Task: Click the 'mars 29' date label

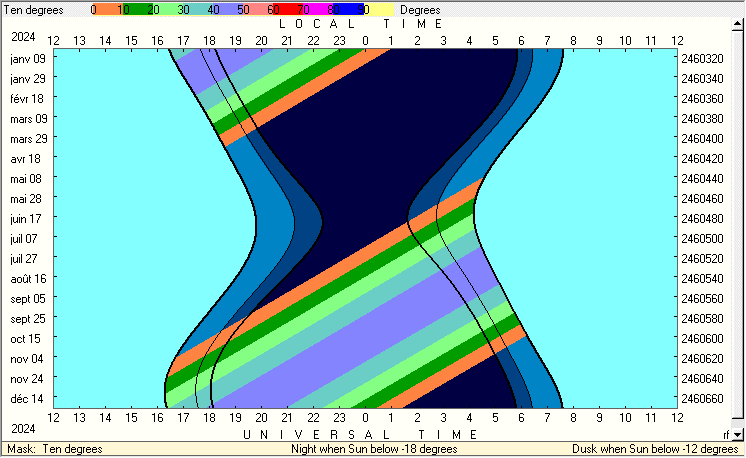Action: tap(29, 138)
